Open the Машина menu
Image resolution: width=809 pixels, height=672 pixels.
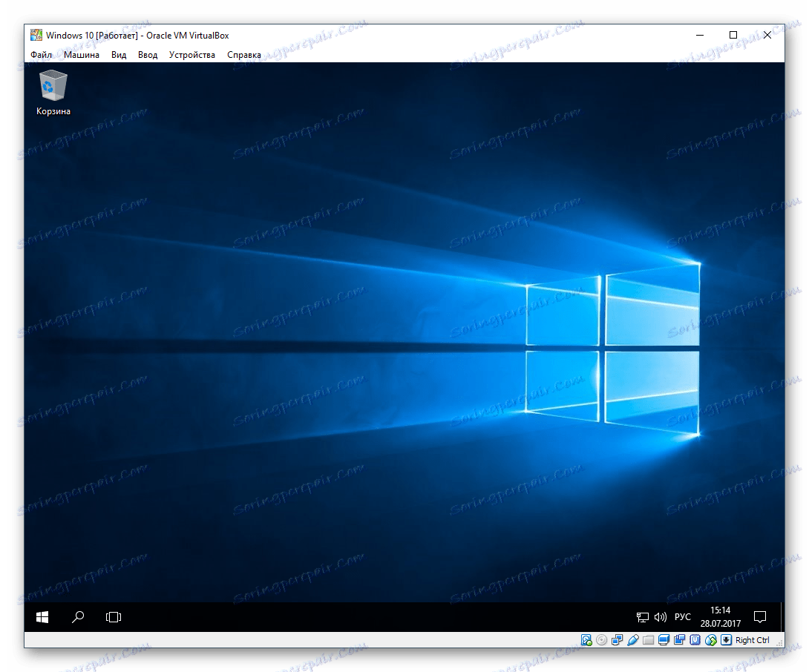pos(82,55)
